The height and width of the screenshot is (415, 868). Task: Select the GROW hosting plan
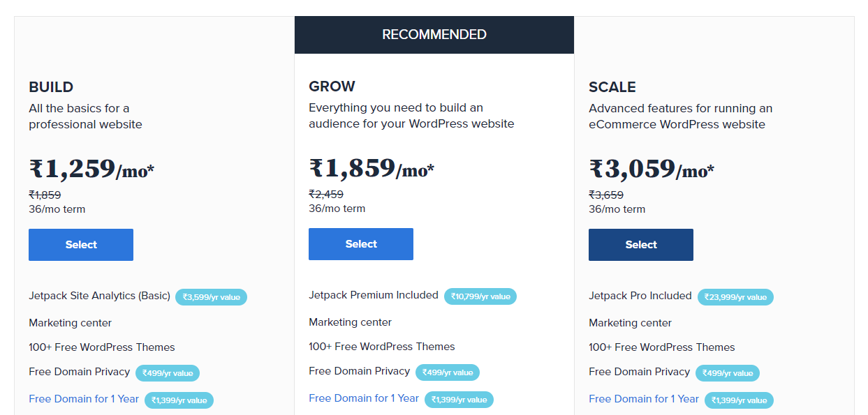point(361,244)
